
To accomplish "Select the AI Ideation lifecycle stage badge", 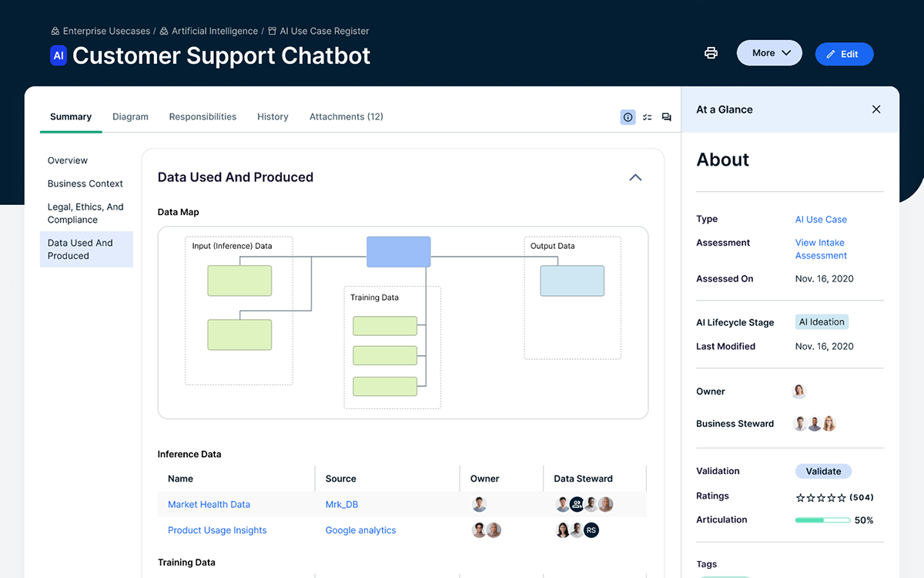I will (x=822, y=321).
